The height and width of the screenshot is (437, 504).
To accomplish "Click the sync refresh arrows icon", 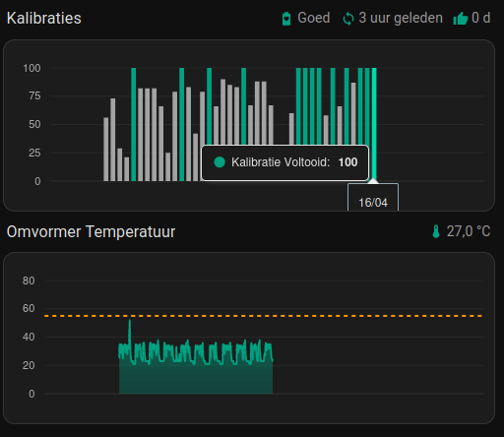I will tap(348, 19).
